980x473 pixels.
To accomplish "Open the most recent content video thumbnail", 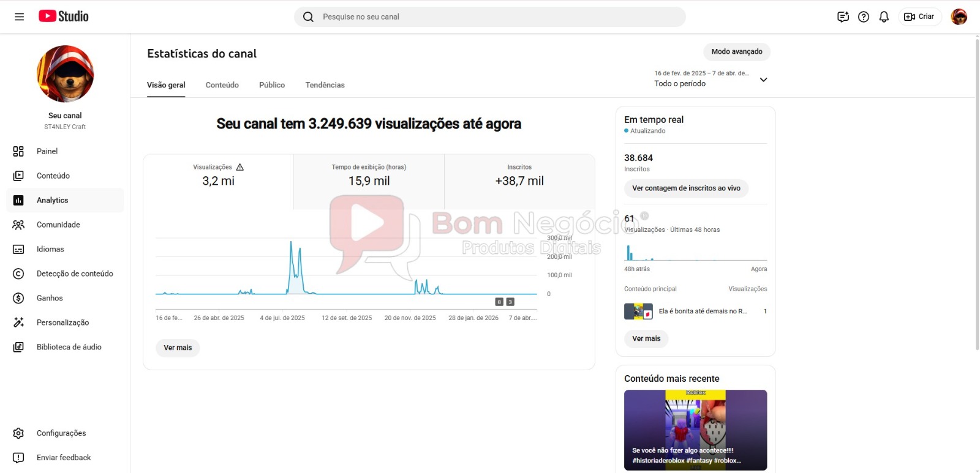I will [x=695, y=430].
